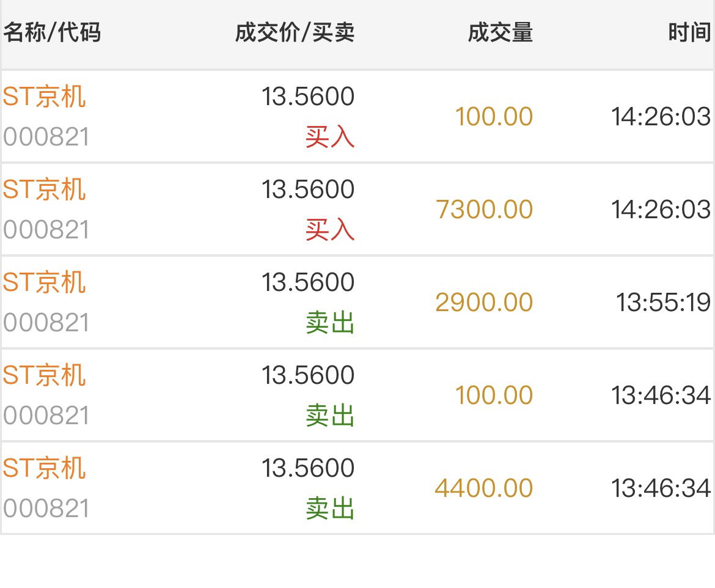Tap 卖出 in the 13:46:34 100.00 row
Screen dimensions: 715x588
(330, 416)
